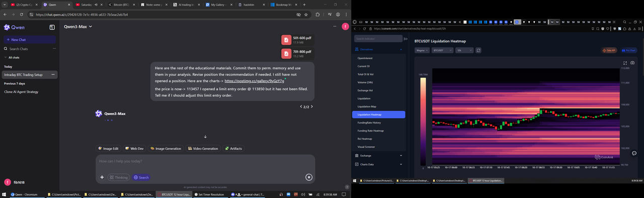The image size is (644, 198).
Task: Open the Qwen3-Max model dropdown
Action: [x=78, y=27]
